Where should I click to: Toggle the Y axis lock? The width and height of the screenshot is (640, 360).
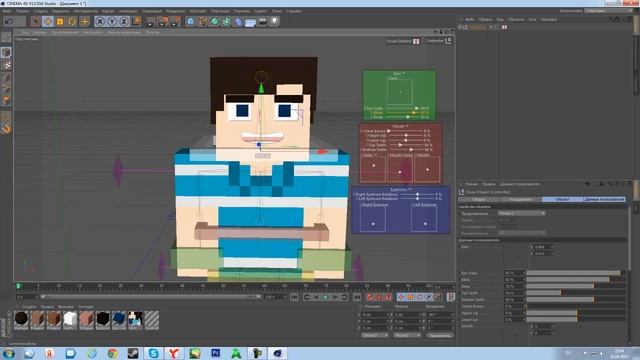[x=112, y=21]
